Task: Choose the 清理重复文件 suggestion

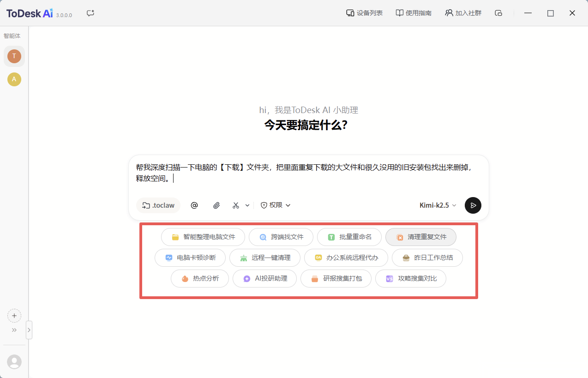Action: click(x=421, y=237)
